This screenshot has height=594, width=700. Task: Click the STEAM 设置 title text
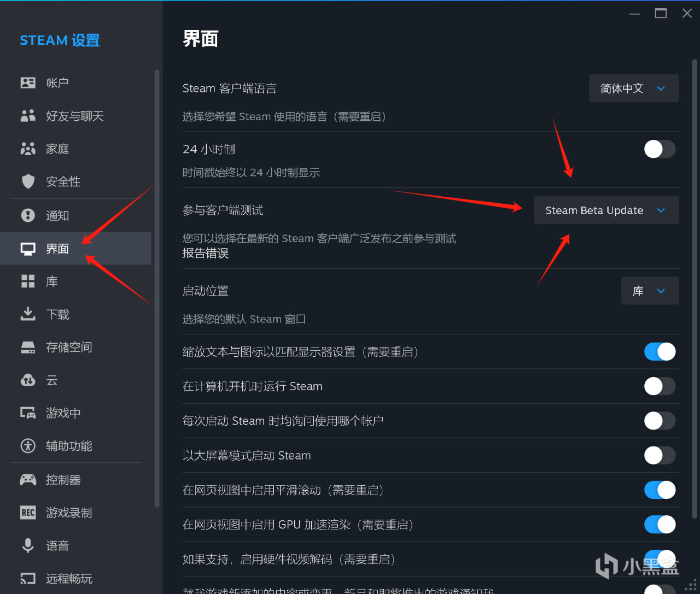pyautogui.click(x=60, y=40)
